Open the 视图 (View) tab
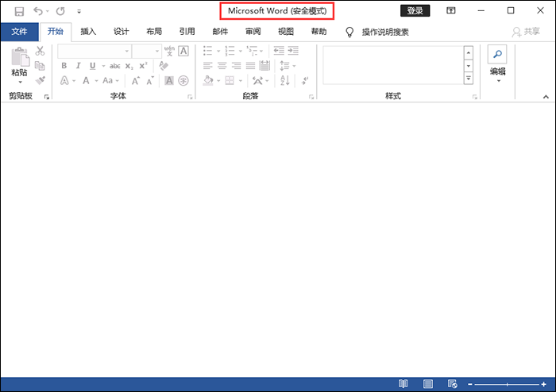The height and width of the screenshot is (392, 556). [x=286, y=32]
